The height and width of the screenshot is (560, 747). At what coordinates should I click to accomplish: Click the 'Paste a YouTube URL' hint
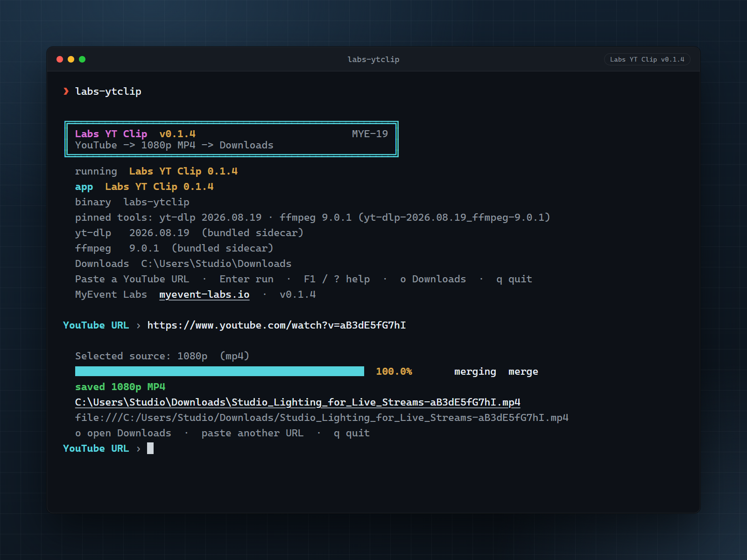[132, 279]
